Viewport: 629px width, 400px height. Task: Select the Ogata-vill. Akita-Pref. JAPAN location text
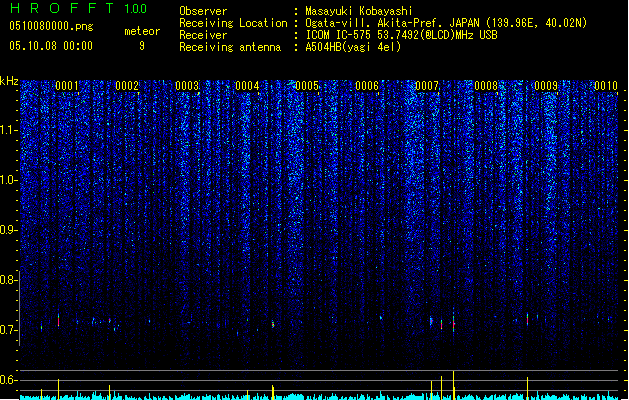coord(446,23)
